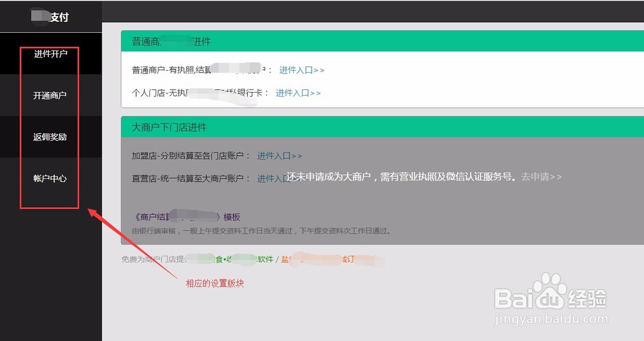The image size is (644, 341).
Task: Open the 《商户结算…》模板 link
Action: (186, 217)
